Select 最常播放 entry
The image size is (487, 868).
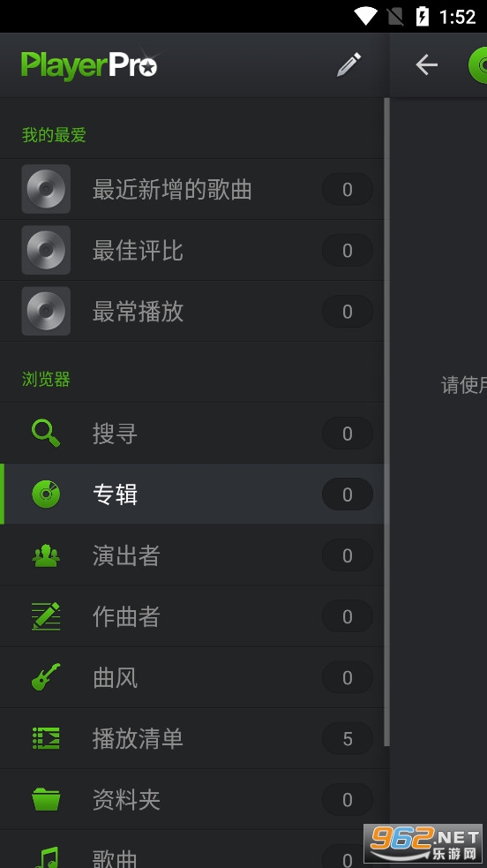pyautogui.click(x=191, y=311)
